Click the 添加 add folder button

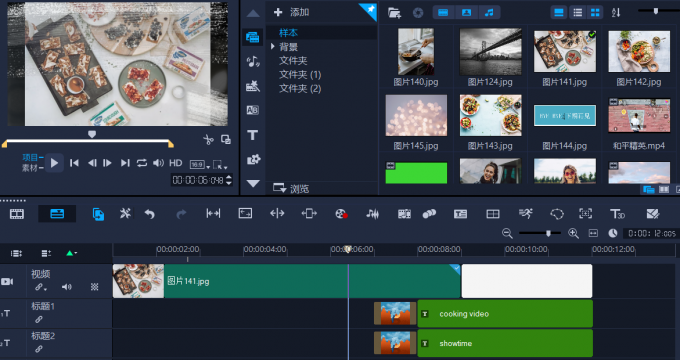[291, 12]
